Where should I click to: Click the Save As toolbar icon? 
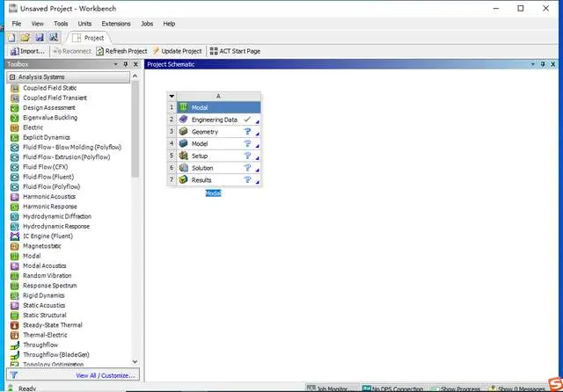pos(54,38)
